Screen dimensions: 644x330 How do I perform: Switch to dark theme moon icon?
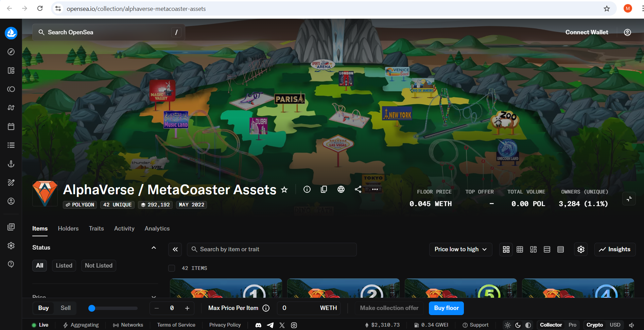518,325
